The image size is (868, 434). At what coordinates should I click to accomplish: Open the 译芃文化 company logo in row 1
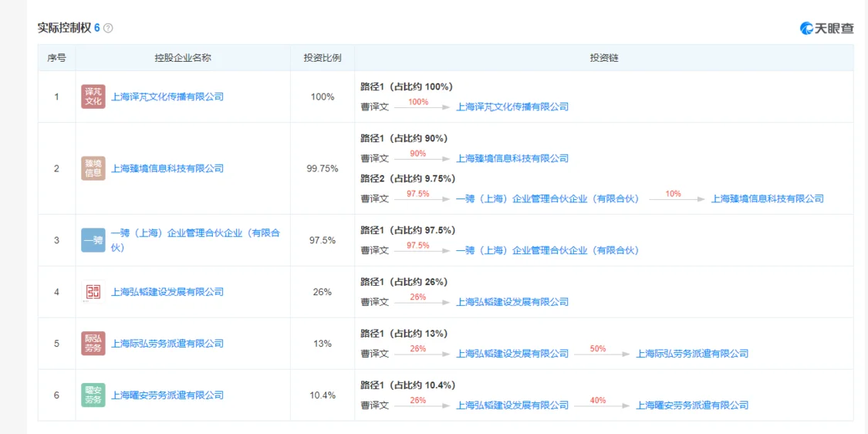93,97
